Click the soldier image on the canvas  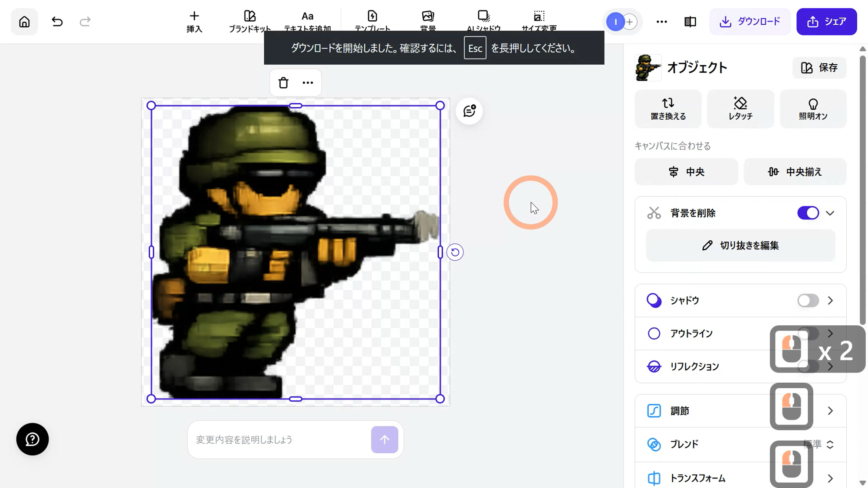[x=295, y=252]
